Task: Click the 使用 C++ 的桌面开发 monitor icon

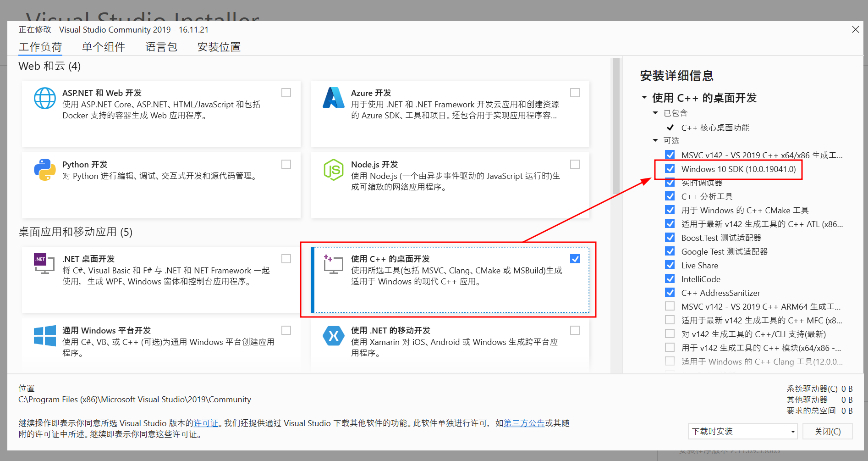Action: click(333, 264)
